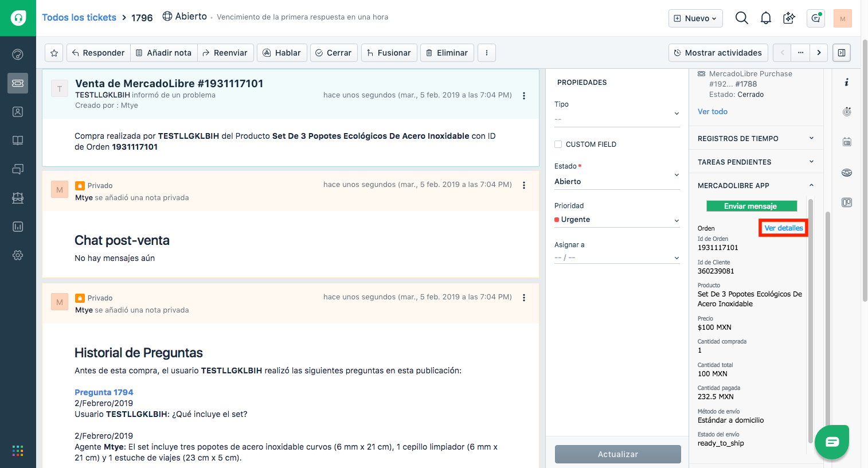
Task: Open the Tickets icon in sidebar
Action: (x=18, y=83)
